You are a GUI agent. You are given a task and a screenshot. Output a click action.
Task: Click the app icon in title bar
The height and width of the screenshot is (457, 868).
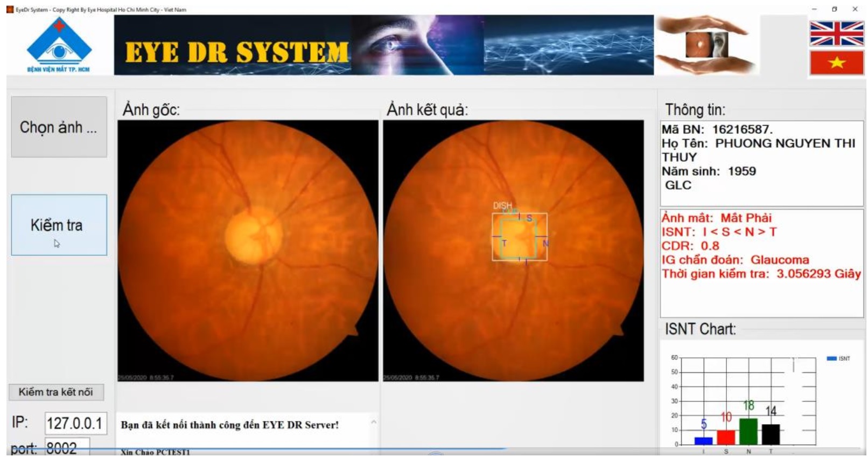pos(10,9)
